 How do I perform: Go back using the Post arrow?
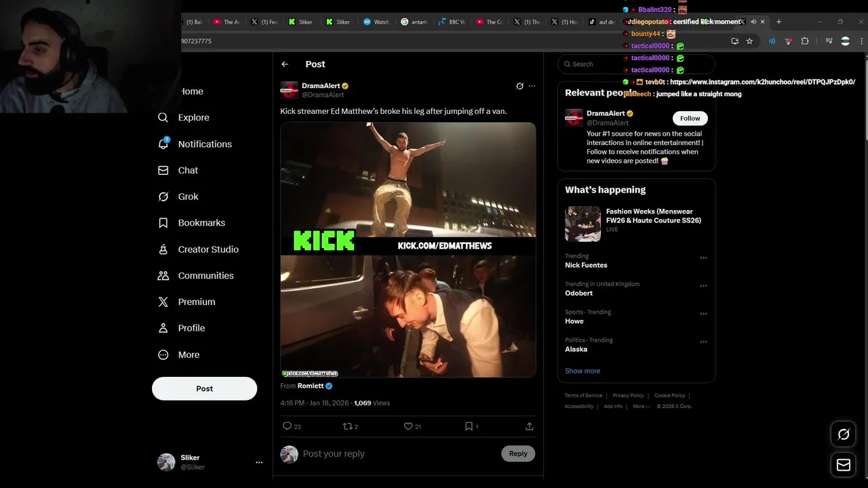(285, 64)
